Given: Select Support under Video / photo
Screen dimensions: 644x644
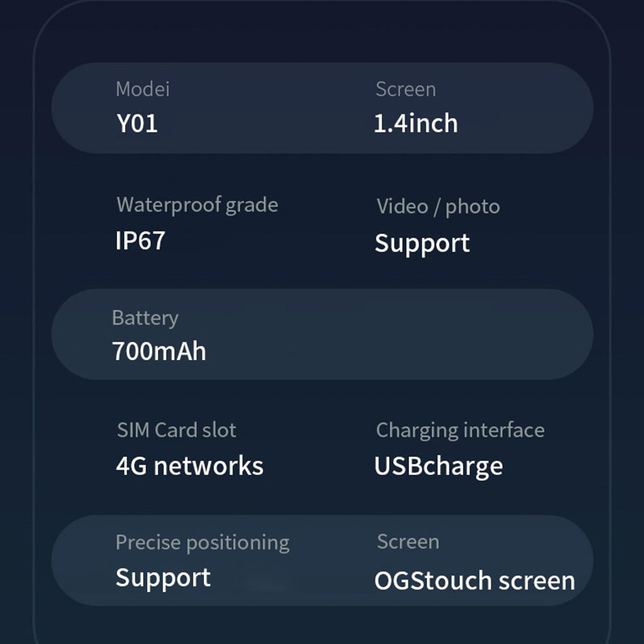Looking at the screenshot, I should click(x=422, y=243).
